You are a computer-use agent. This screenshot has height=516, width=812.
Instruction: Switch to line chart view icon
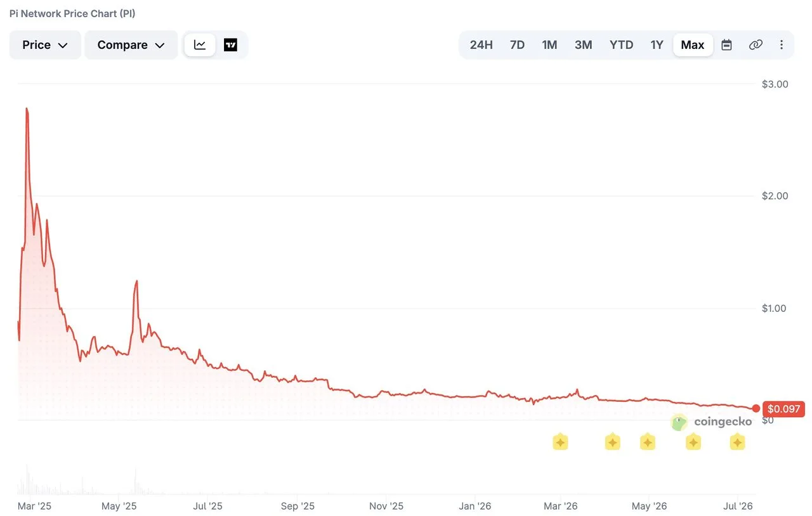pyautogui.click(x=200, y=45)
